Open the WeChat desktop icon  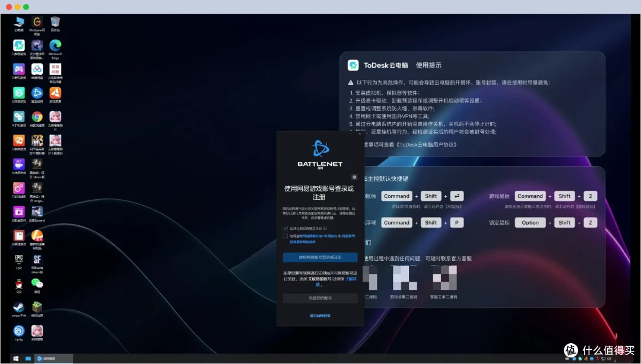tap(37, 283)
